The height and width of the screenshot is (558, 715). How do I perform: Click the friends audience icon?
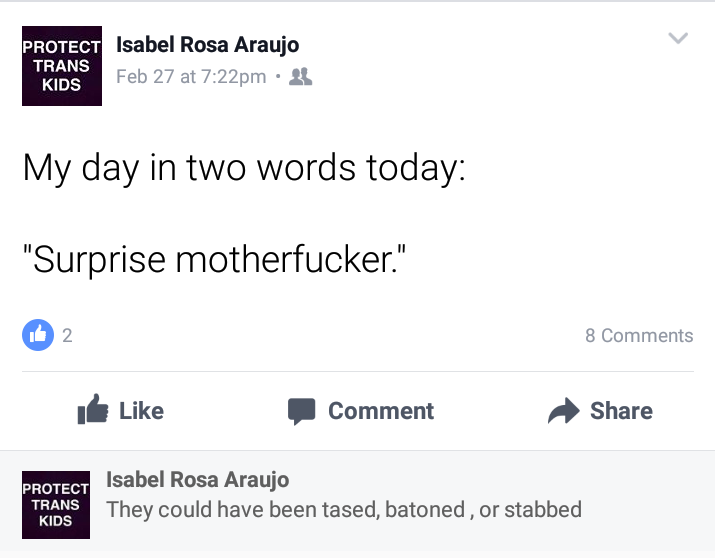click(x=301, y=77)
